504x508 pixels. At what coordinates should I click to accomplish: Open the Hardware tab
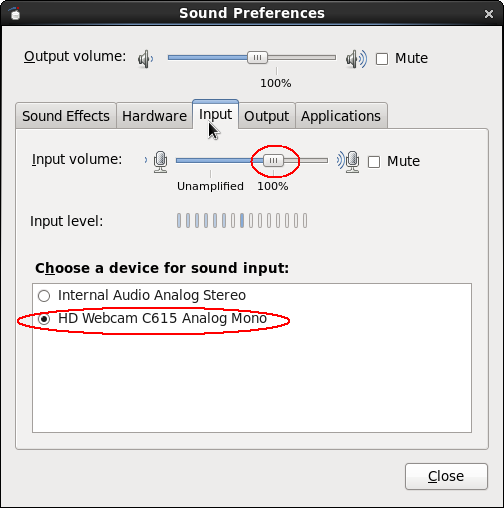[x=154, y=116]
